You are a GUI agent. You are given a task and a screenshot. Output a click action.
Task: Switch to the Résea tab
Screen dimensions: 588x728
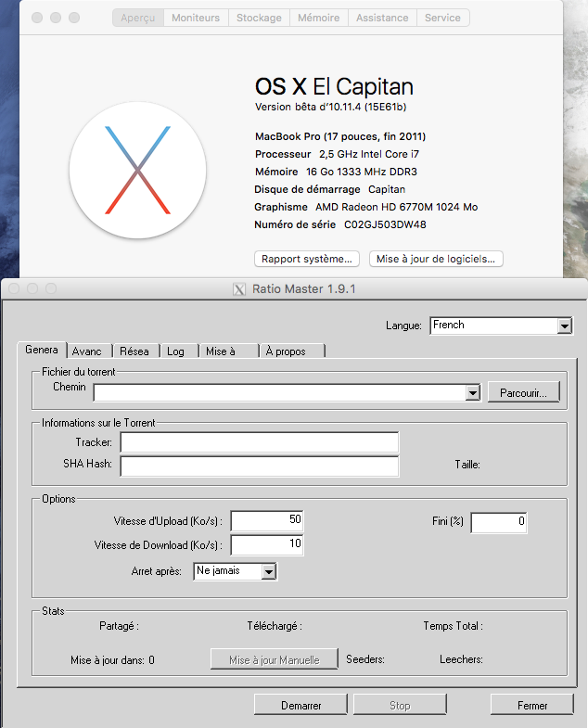pyautogui.click(x=136, y=351)
